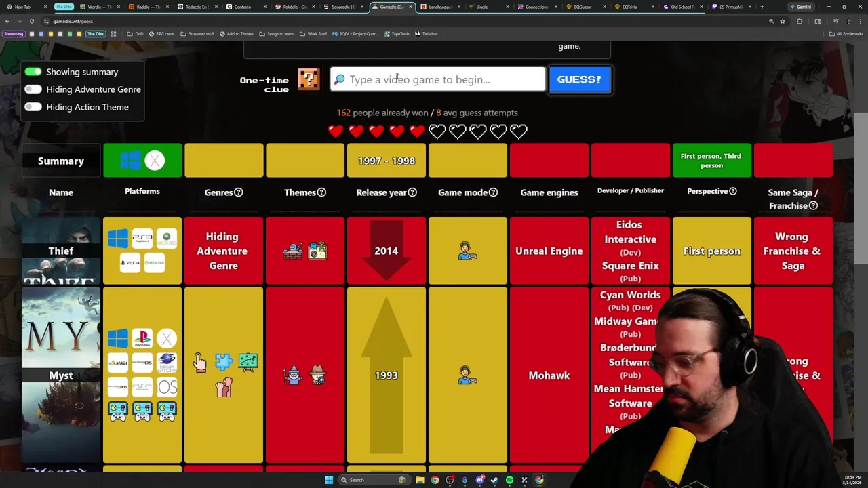The width and height of the screenshot is (868, 488).
Task: Click theme icons in Thief row
Action: (x=305, y=251)
